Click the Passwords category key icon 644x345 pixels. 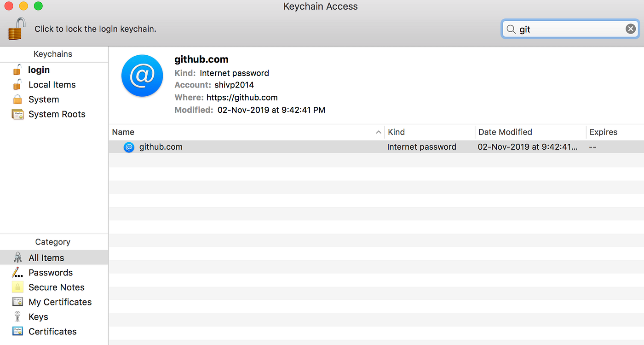(17, 272)
